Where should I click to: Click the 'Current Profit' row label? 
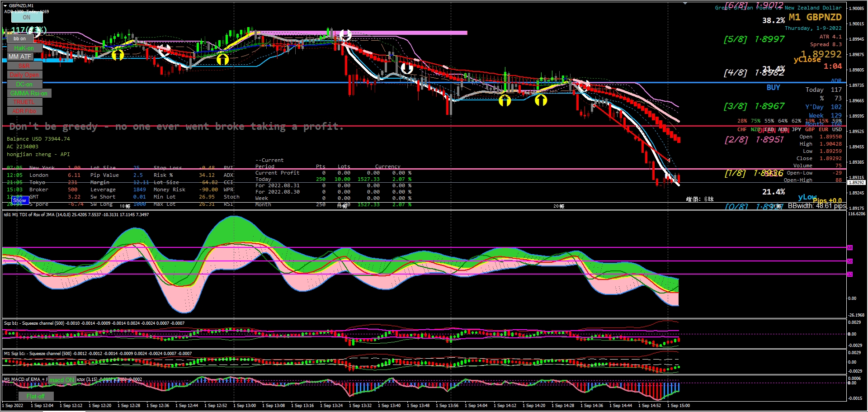(x=278, y=173)
